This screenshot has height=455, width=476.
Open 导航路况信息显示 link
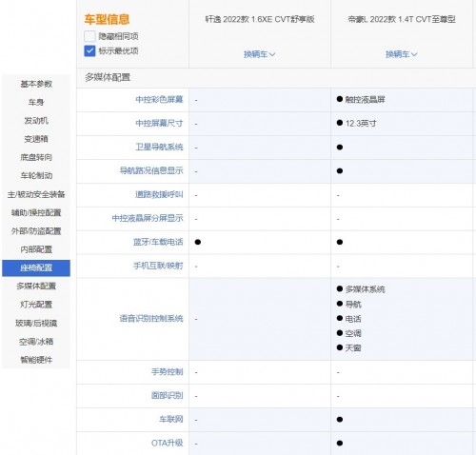pos(151,170)
